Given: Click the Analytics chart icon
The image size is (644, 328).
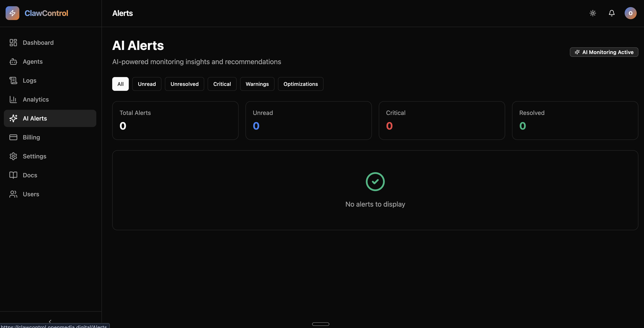Looking at the screenshot, I should point(13,99).
